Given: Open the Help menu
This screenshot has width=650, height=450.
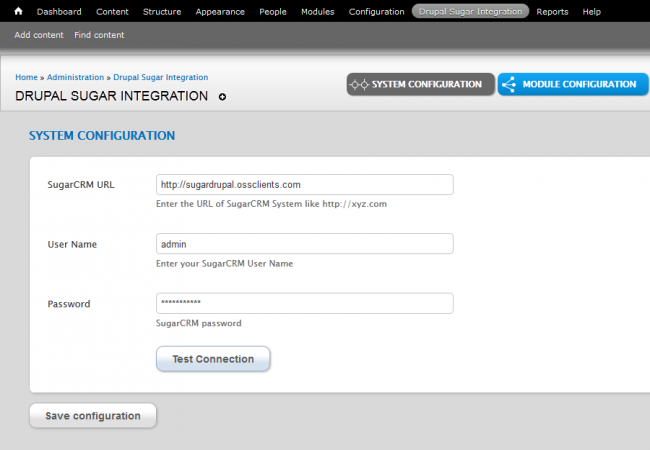Looking at the screenshot, I should pyautogui.click(x=592, y=12).
